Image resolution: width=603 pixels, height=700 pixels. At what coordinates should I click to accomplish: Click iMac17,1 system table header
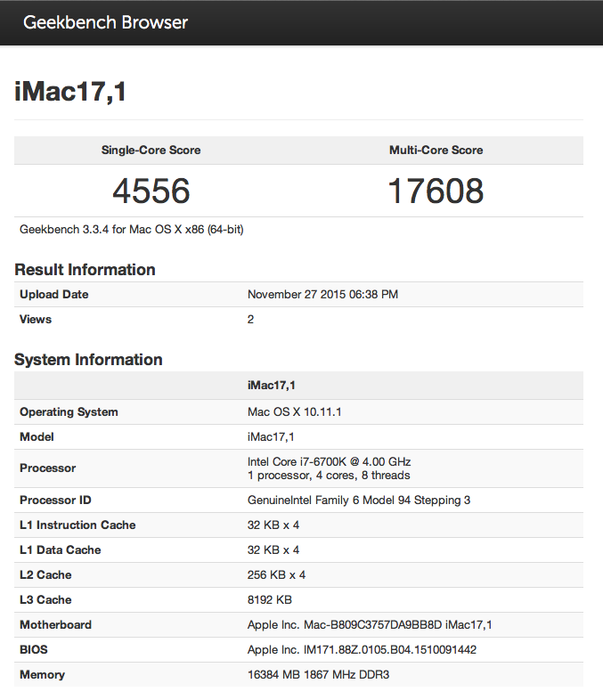point(272,386)
